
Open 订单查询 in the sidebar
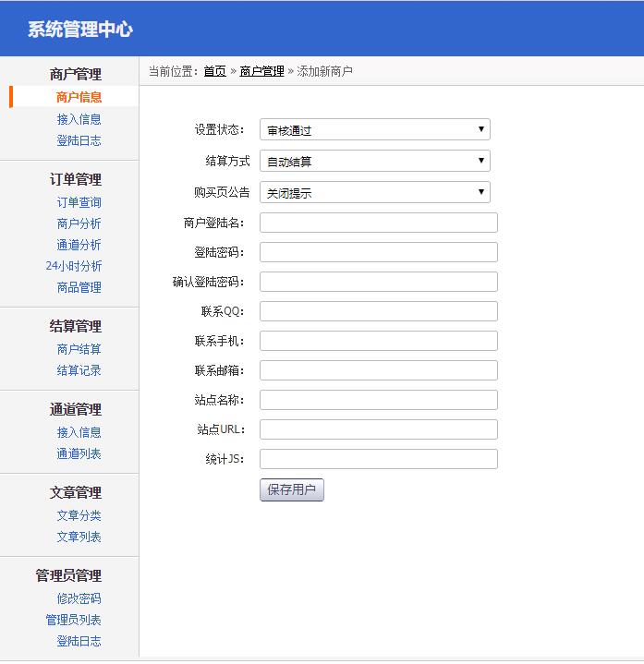pyautogui.click(x=79, y=202)
